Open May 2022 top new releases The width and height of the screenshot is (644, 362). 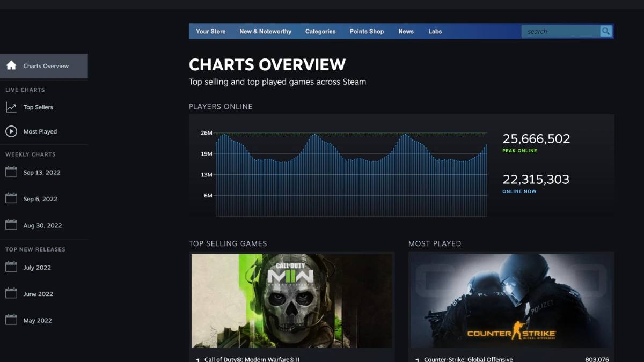point(38,321)
